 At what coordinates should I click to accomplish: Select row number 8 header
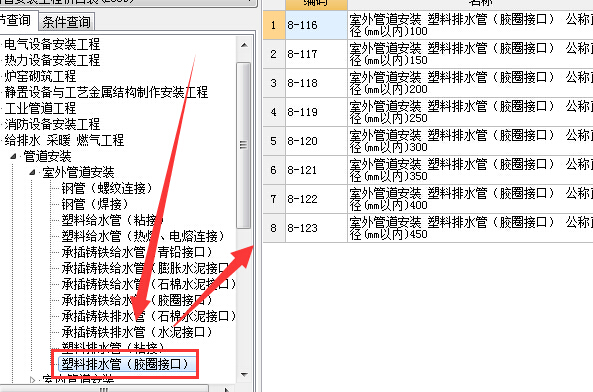coord(274,228)
